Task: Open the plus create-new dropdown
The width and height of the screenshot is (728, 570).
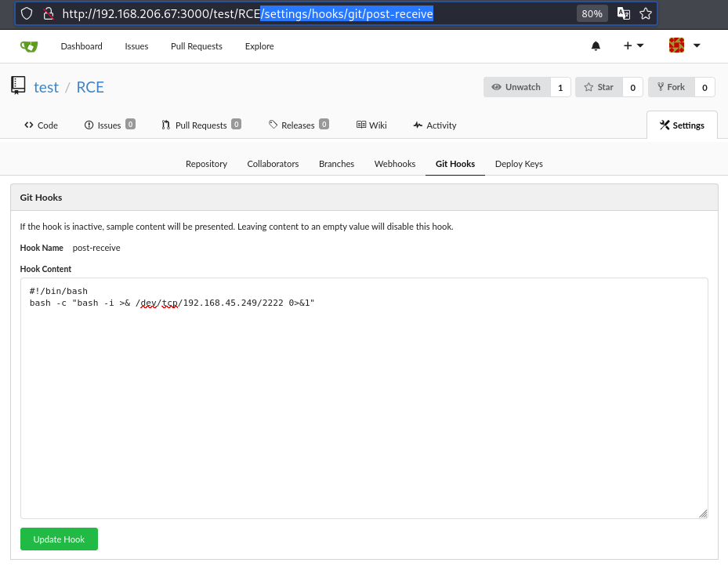Action: pos(633,45)
